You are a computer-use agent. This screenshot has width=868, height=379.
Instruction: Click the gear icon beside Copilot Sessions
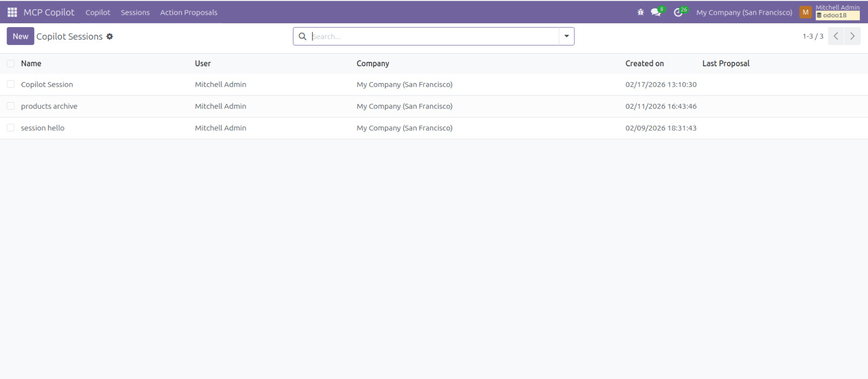[110, 36]
